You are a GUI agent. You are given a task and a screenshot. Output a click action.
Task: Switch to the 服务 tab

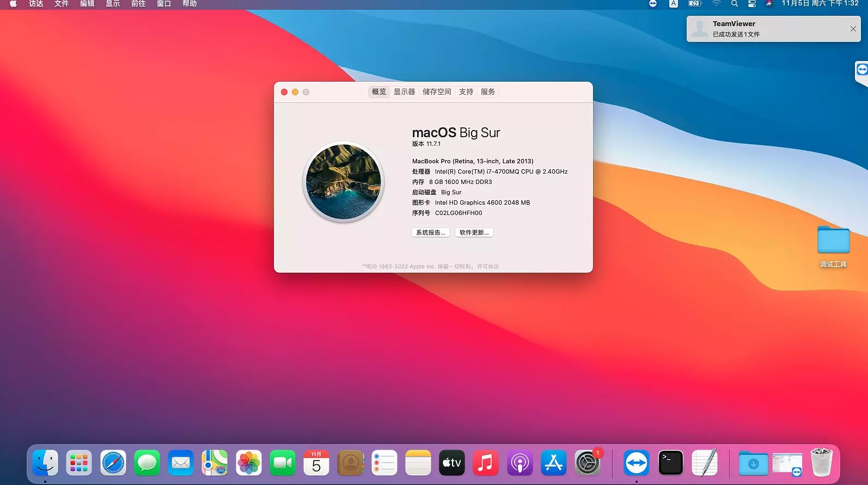click(488, 92)
